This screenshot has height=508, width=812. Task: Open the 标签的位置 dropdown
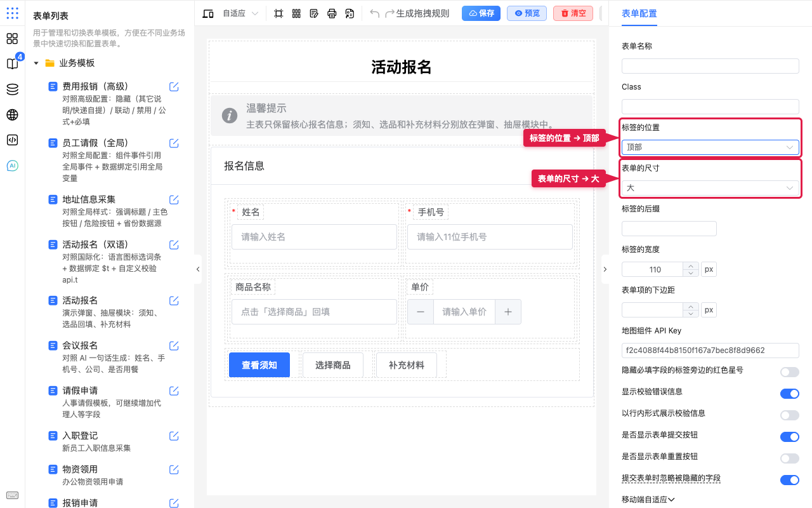710,147
